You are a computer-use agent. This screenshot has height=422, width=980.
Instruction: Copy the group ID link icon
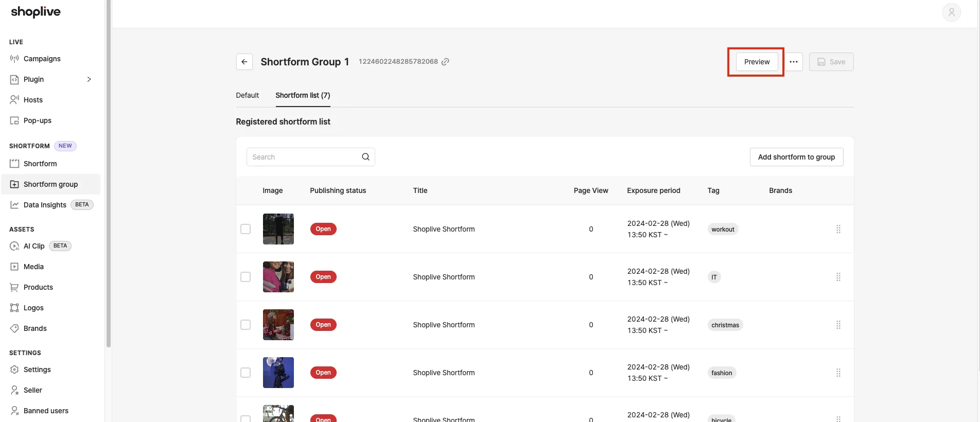(445, 62)
